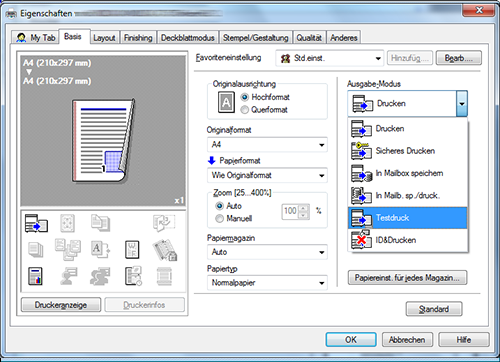Switch to the Finishing tab
500x362 pixels.
point(138,38)
